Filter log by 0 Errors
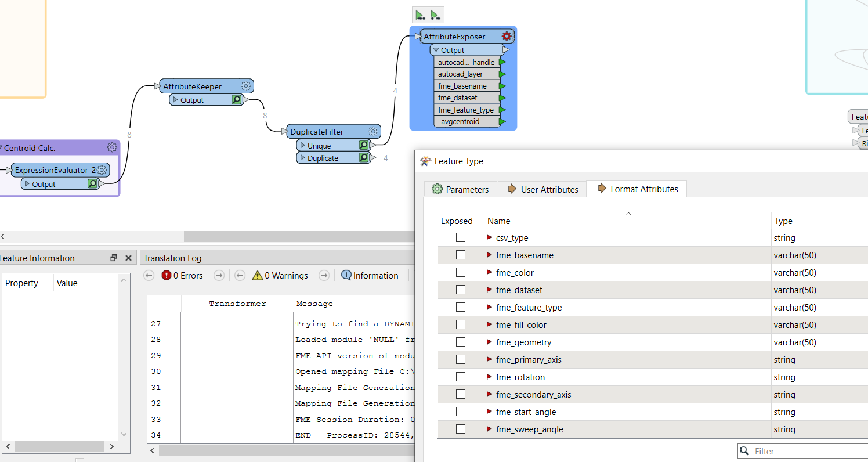Screen dimensions: 868x462 coord(182,275)
